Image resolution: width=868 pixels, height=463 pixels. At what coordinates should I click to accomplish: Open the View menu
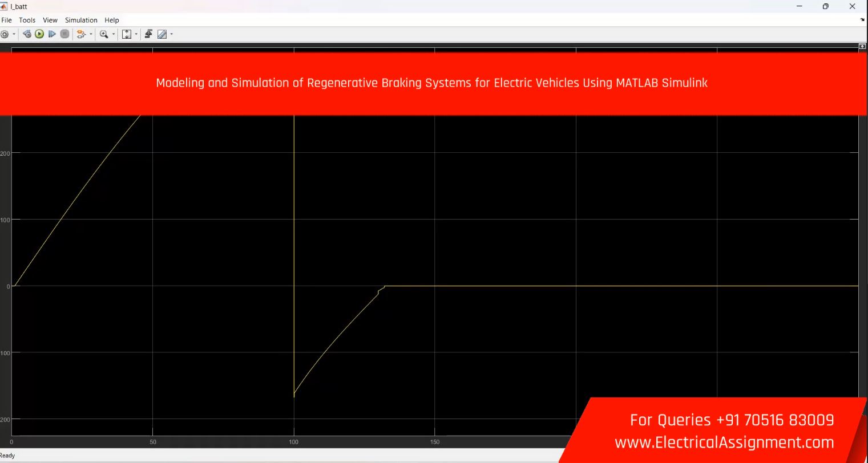pyautogui.click(x=50, y=20)
